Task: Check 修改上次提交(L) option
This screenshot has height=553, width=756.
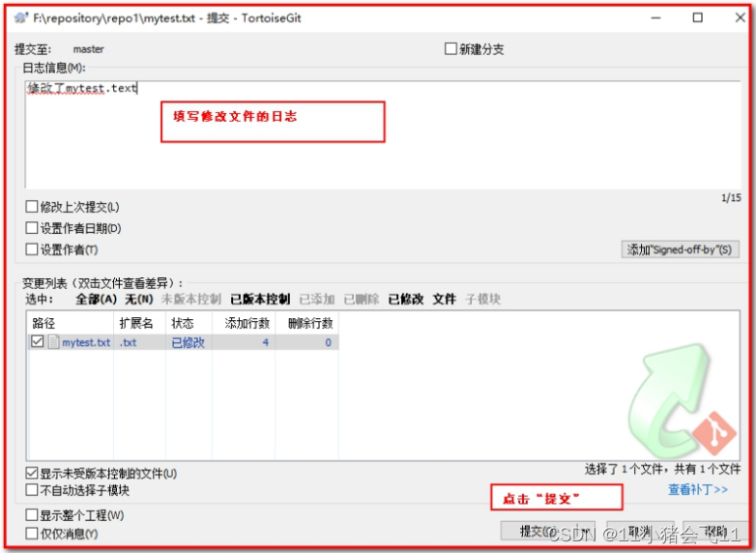Action: 32,207
